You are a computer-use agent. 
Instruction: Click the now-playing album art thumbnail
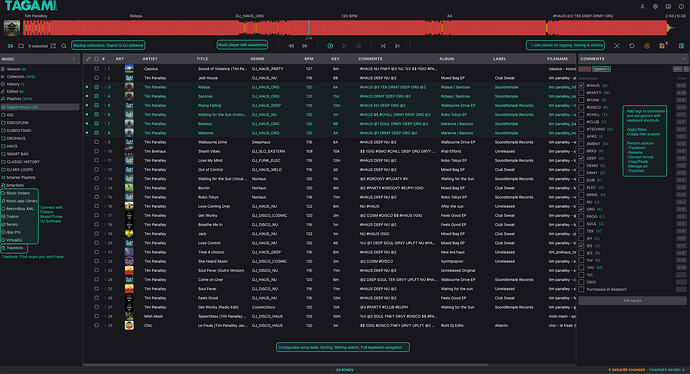point(12,28)
